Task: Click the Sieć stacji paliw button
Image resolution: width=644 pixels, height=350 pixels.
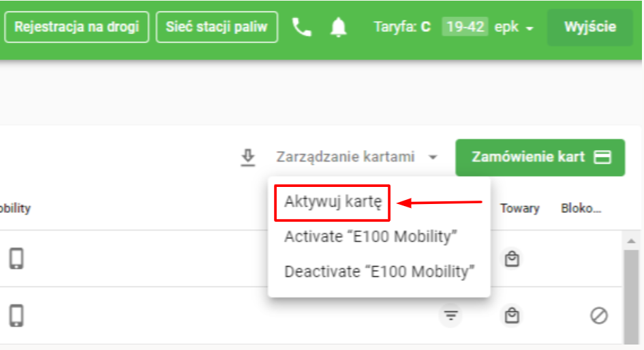Action: (217, 27)
